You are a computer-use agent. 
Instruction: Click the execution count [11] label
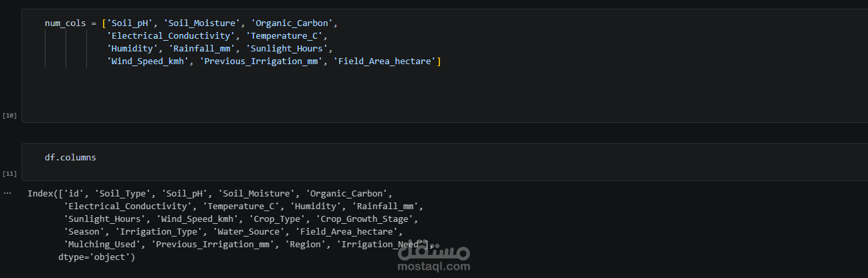[9, 174]
